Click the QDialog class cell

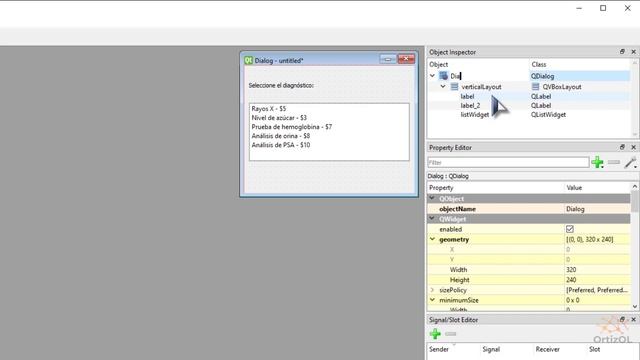(542, 76)
